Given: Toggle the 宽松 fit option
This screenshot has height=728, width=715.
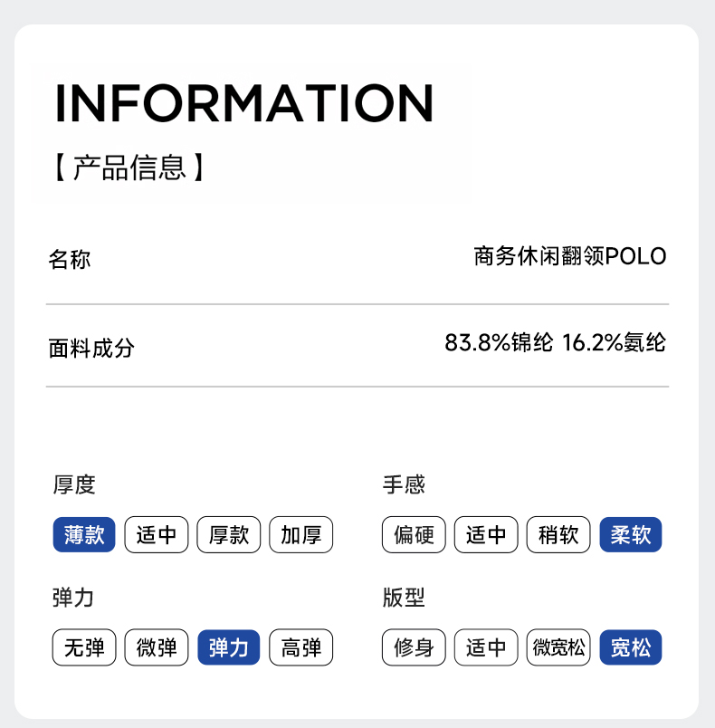Looking at the screenshot, I should tap(631, 647).
